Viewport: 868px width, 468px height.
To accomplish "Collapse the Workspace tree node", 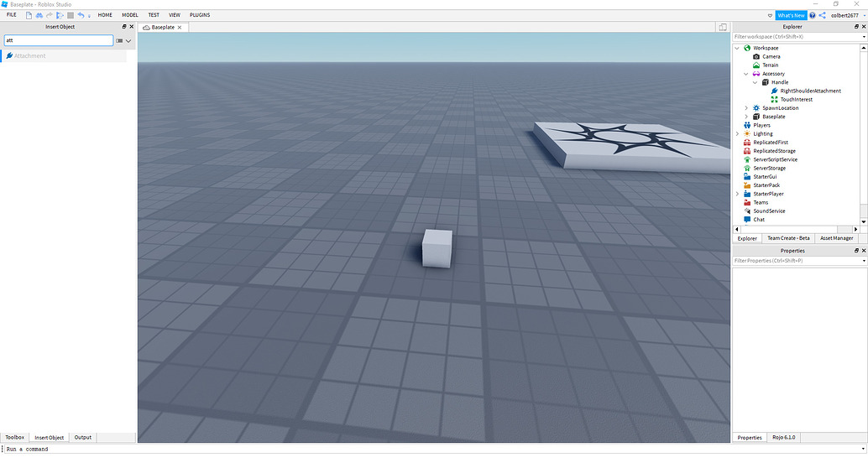I will tap(737, 48).
